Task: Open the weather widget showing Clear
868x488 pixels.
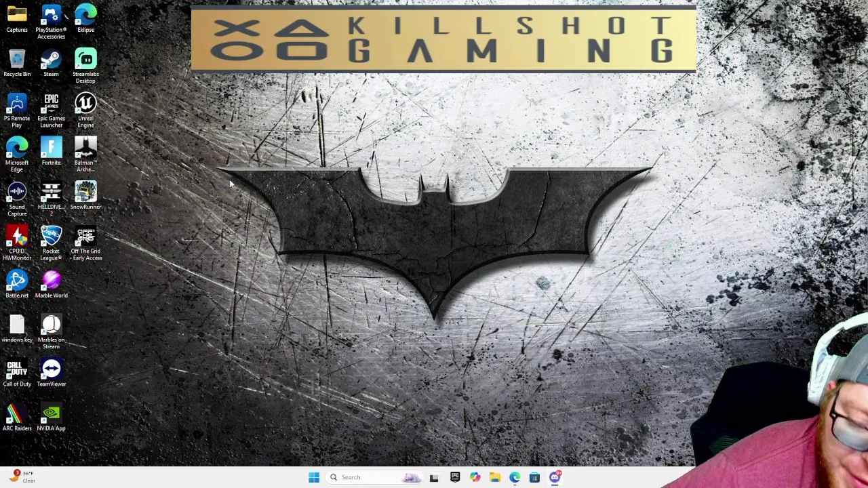Action: coord(22,476)
